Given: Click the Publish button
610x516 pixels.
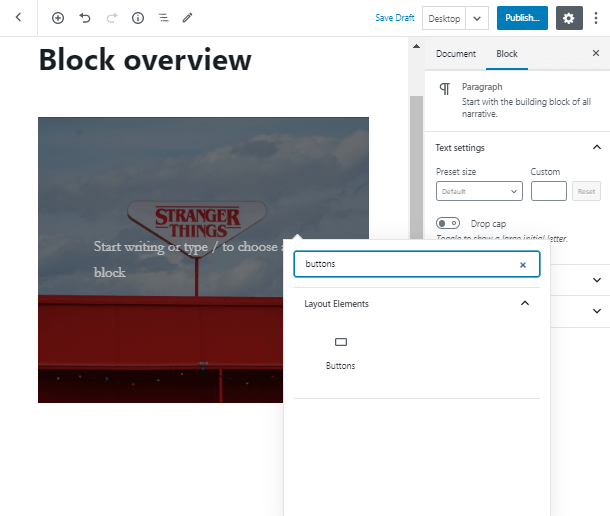Looking at the screenshot, I should (522, 18).
